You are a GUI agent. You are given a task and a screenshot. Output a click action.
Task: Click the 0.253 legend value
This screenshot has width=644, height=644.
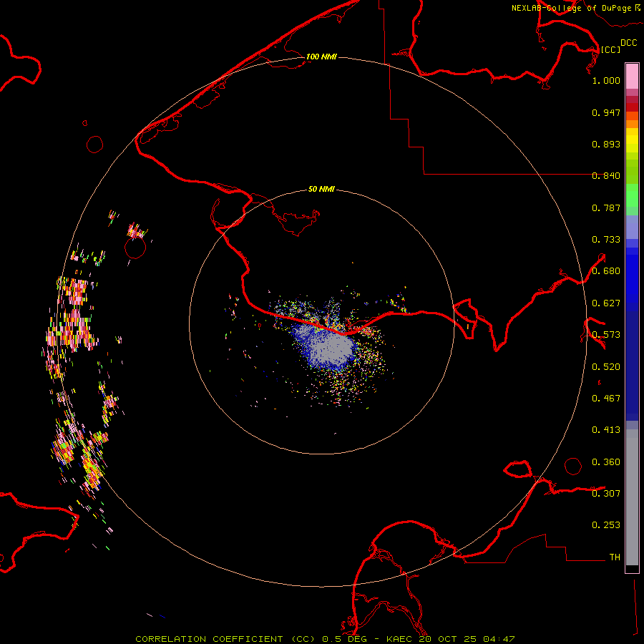606,525
